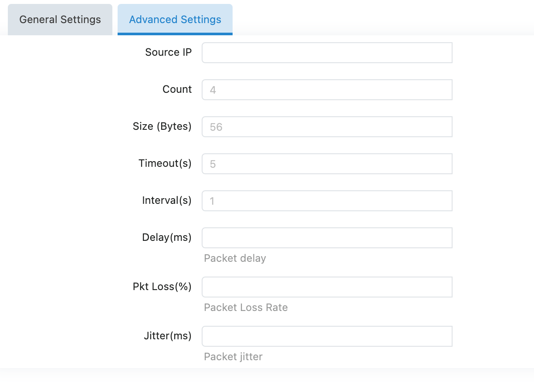Focus the Count input box
Viewport: 534px width, 392px height.
tap(327, 90)
